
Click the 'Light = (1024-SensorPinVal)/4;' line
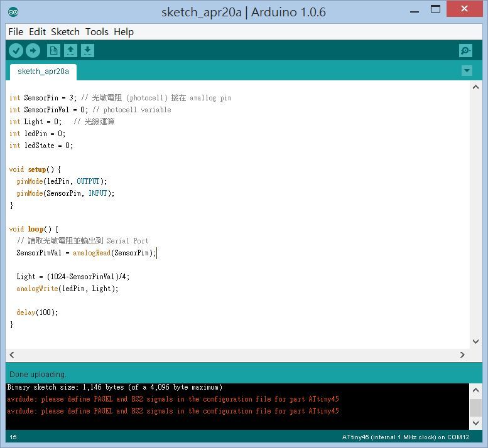(x=73, y=277)
